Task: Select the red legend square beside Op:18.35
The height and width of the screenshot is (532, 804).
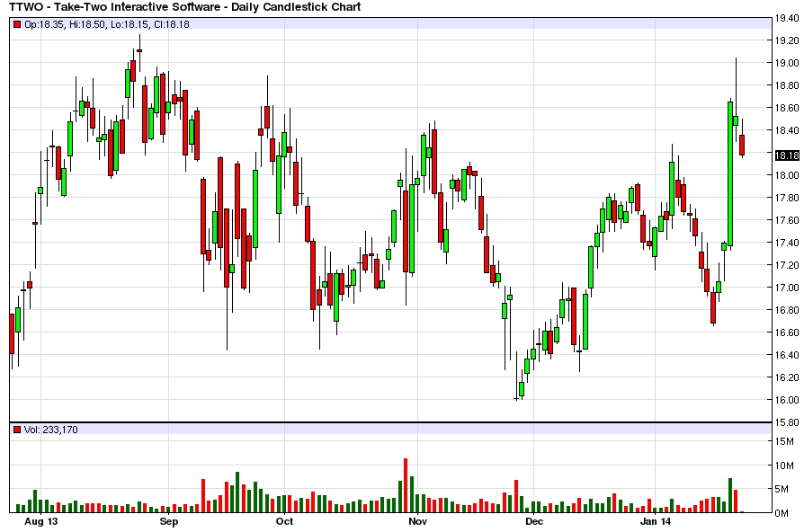Action: pyautogui.click(x=17, y=24)
